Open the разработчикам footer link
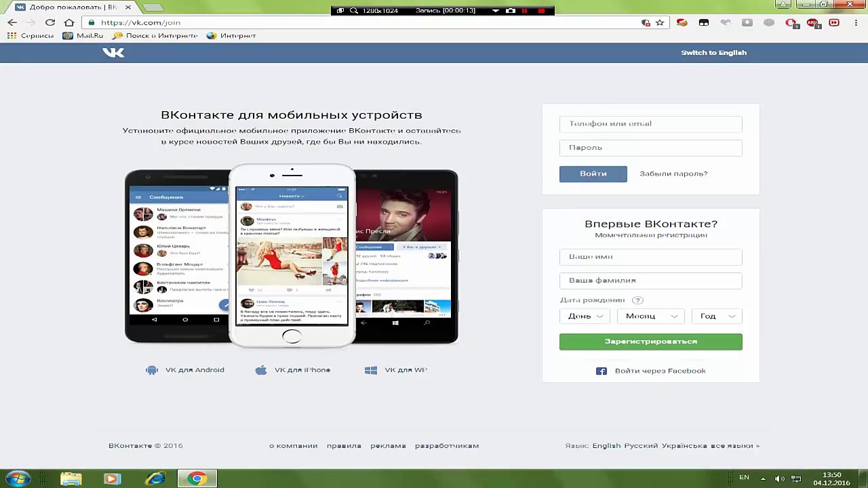 coord(447,445)
